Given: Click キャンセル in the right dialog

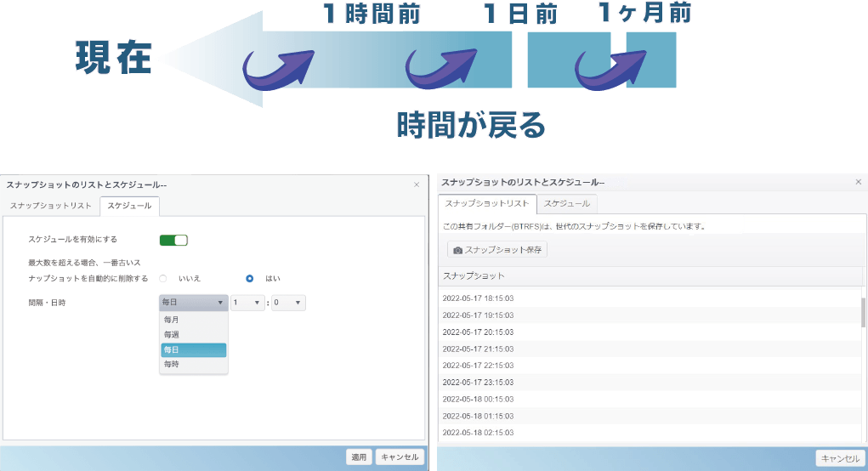Looking at the screenshot, I should pos(840,458).
